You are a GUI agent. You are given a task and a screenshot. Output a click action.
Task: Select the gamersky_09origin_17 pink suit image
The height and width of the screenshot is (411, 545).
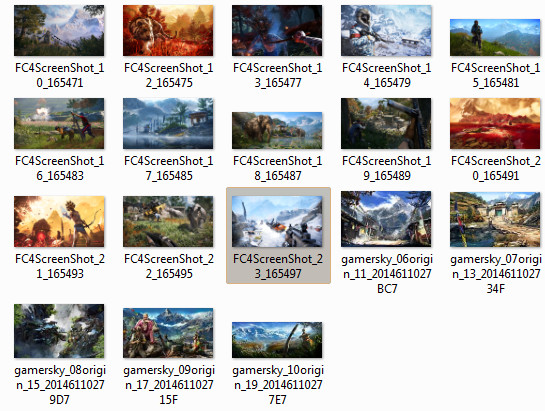click(x=168, y=333)
